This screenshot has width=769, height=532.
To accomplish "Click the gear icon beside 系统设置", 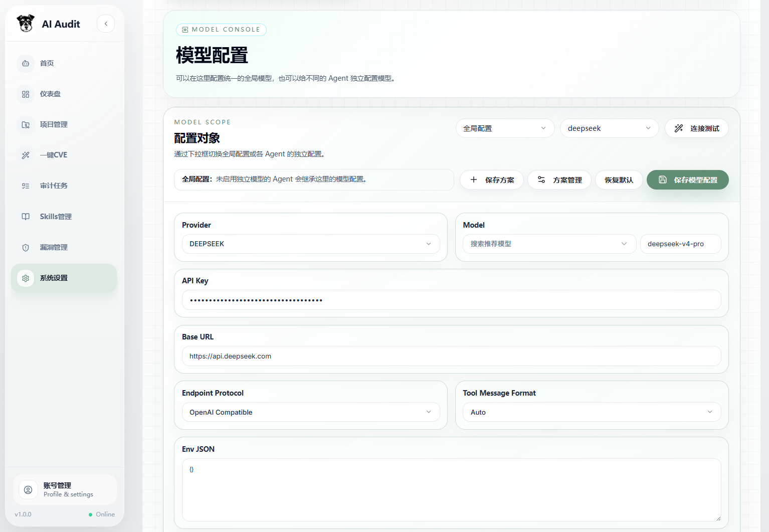I will pos(26,278).
